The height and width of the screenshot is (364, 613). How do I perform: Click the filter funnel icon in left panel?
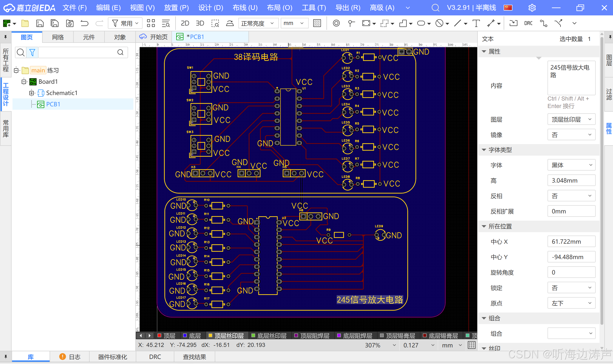click(32, 52)
